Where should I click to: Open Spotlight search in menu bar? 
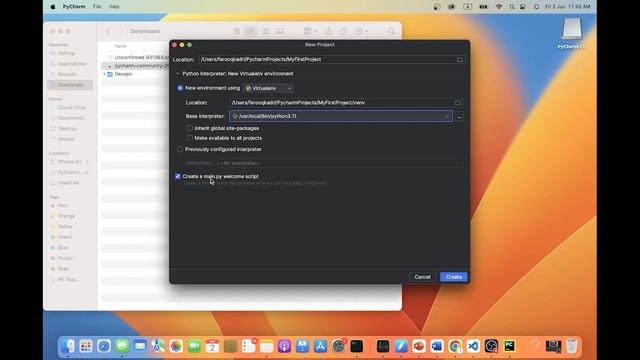[511, 7]
